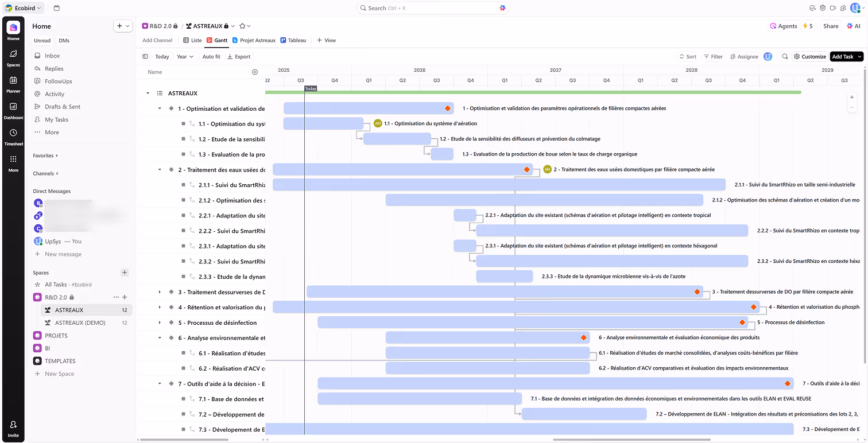The image size is (868, 443).
Task: Start a video call from the top bar
Action: coord(833,8)
